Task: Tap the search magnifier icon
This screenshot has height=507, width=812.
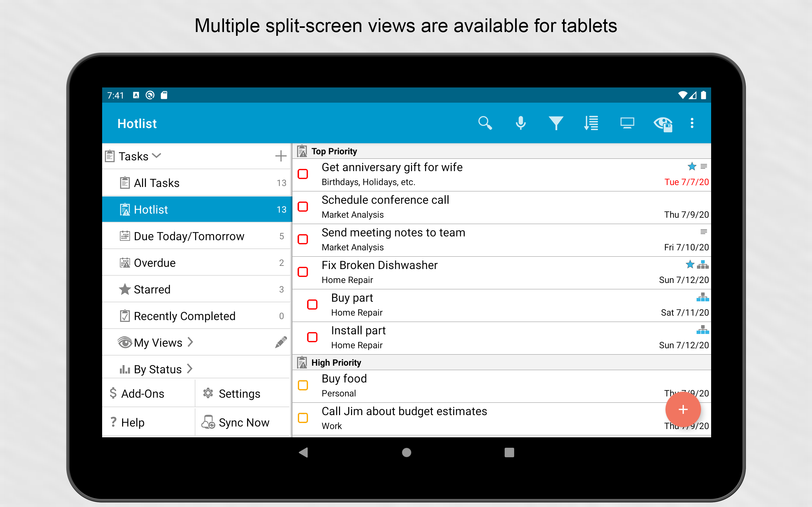Action: [485, 123]
